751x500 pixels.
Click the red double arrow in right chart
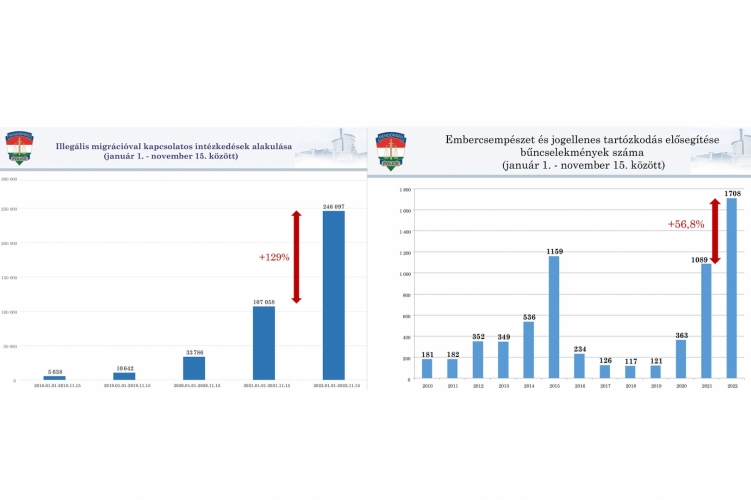click(x=715, y=231)
